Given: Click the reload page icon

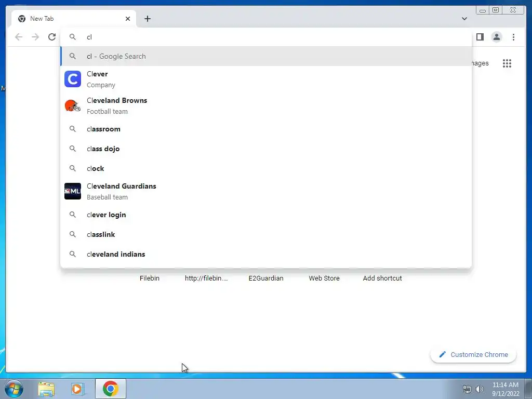Looking at the screenshot, I should click(x=52, y=37).
